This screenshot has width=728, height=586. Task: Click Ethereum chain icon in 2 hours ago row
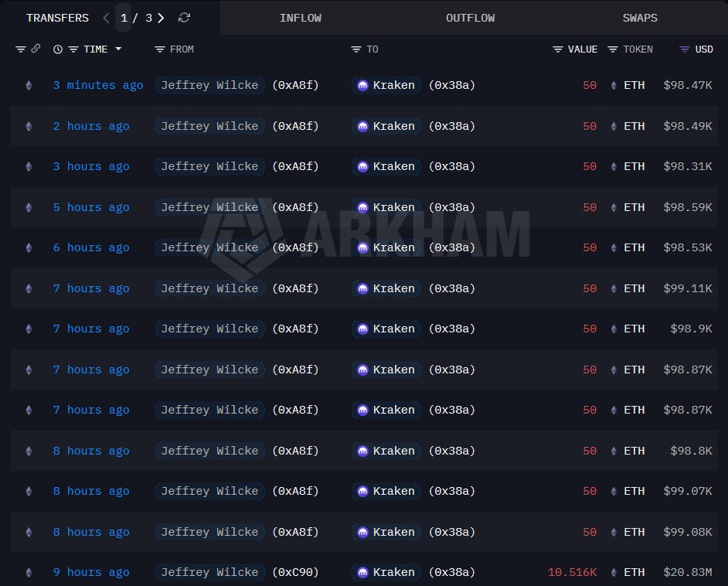tap(29, 126)
